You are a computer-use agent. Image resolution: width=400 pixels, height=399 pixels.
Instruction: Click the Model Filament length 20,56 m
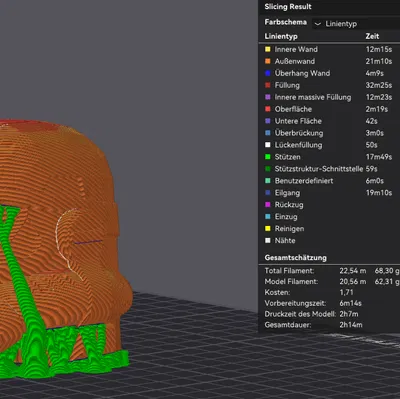click(x=353, y=282)
